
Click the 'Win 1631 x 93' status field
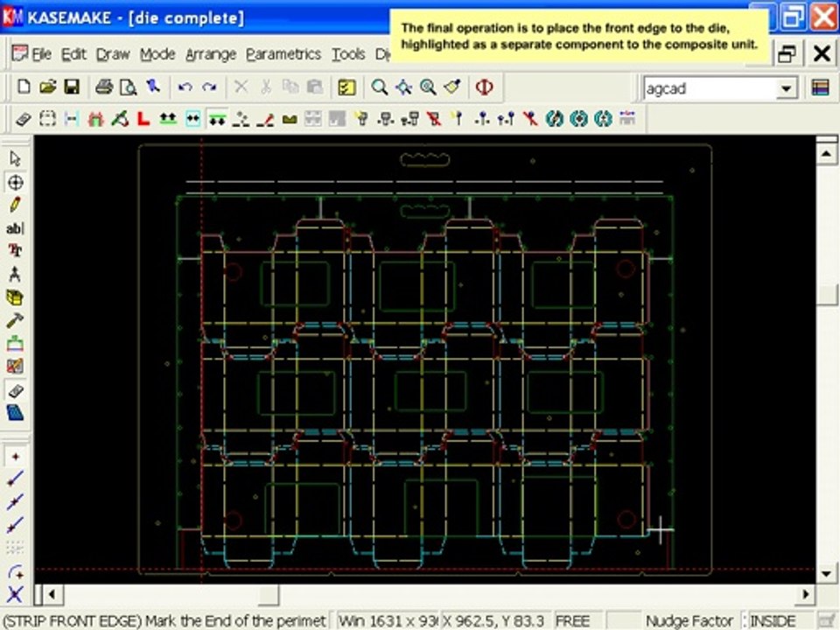(388, 621)
